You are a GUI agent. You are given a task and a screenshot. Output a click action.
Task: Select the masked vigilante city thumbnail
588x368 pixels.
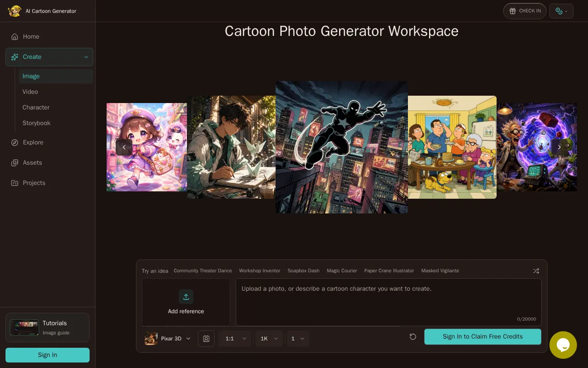pyautogui.click(x=342, y=147)
